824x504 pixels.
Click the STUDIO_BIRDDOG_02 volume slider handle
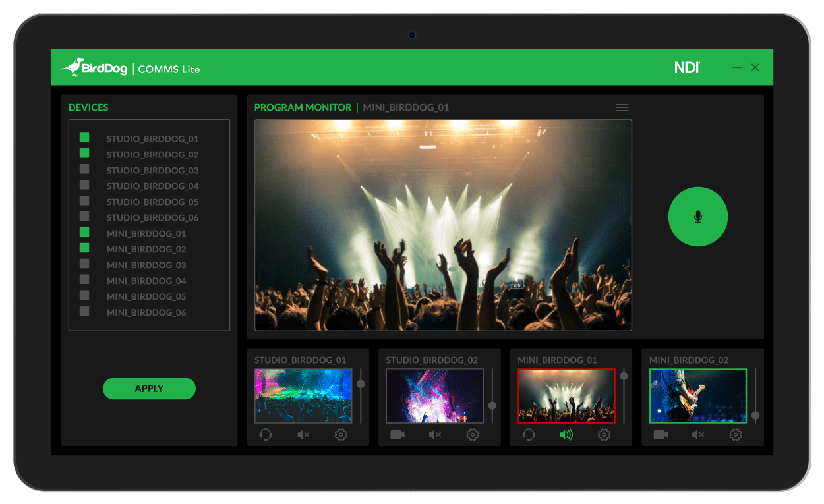492,406
